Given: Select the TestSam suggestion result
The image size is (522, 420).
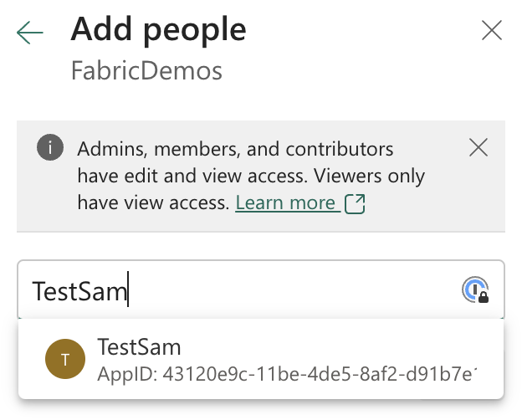Looking at the screenshot, I should click(x=261, y=359).
